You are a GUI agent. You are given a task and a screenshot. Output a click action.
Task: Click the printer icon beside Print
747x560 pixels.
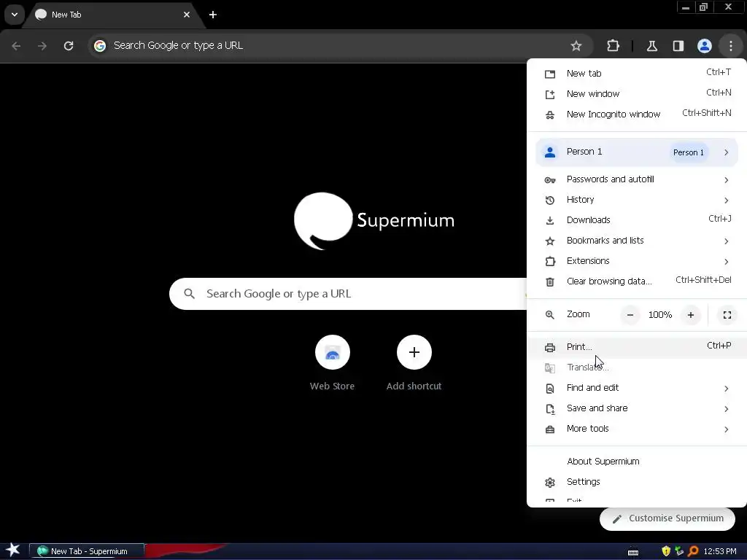(550, 348)
